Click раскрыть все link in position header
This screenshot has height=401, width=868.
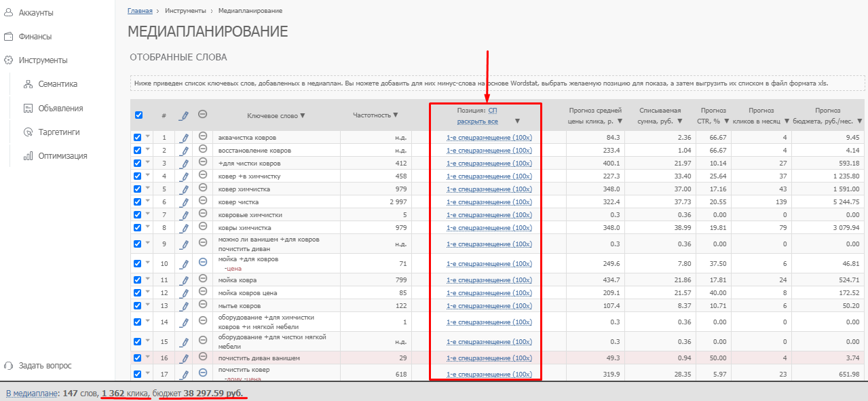point(477,121)
